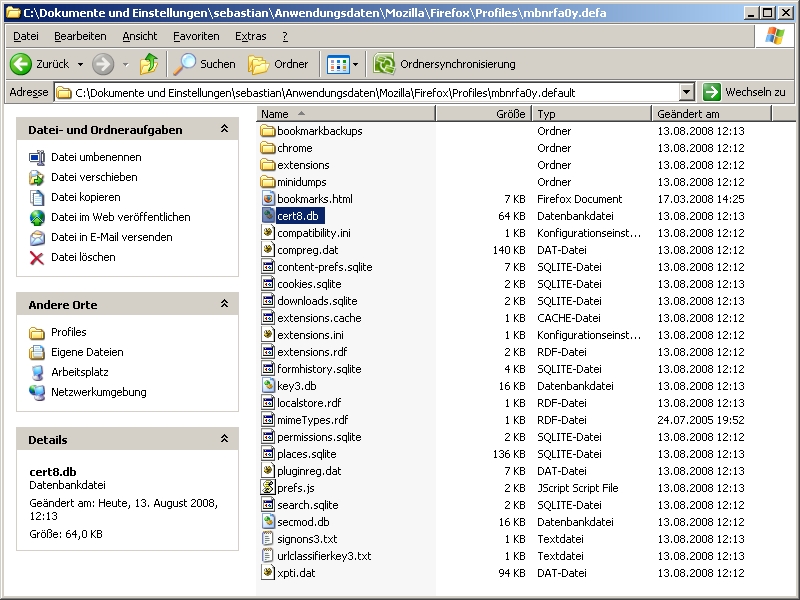
Task: Select the extensions folder name
Action: pyautogui.click(x=303, y=165)
